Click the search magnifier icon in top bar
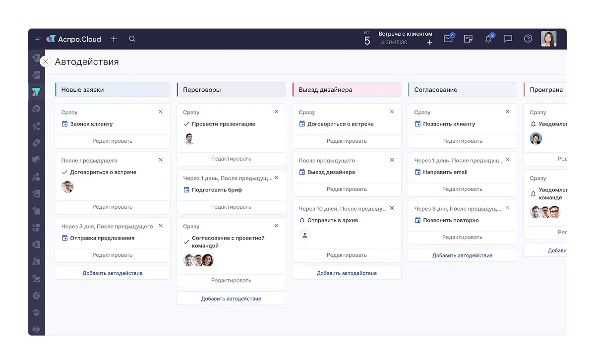The image size is (595, 364). (x=132, y=39)
